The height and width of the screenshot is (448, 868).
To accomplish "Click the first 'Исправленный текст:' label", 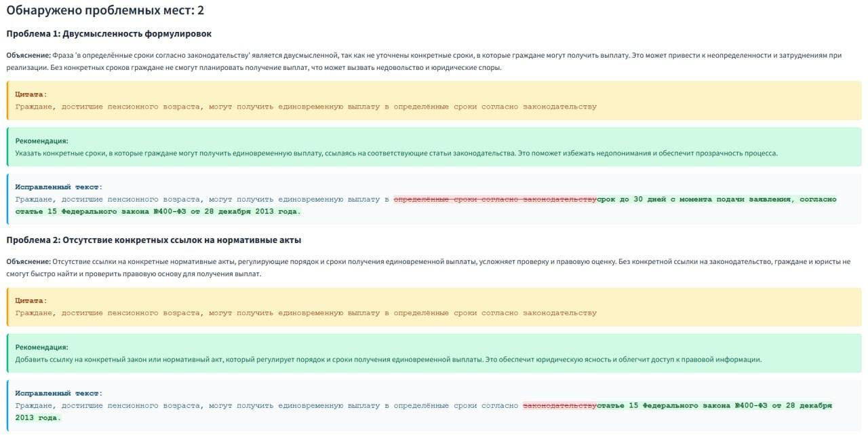I will coord(59,187).
